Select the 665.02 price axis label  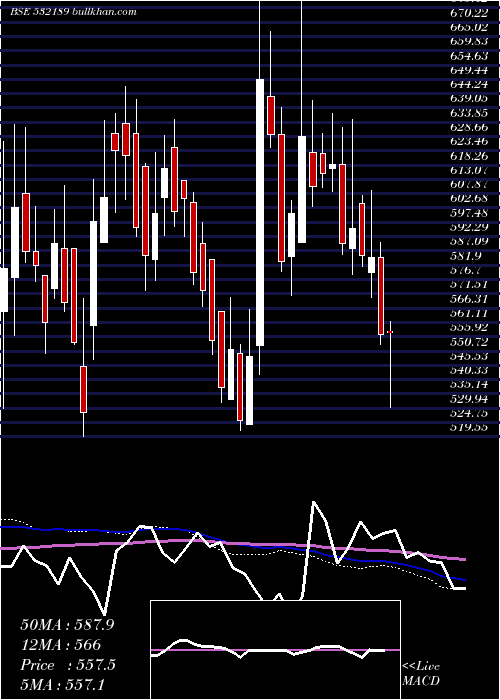469,27
